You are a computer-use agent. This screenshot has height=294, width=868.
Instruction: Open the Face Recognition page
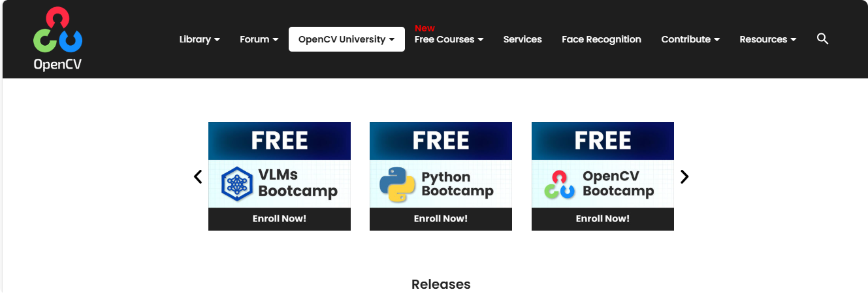coord(602,39)
